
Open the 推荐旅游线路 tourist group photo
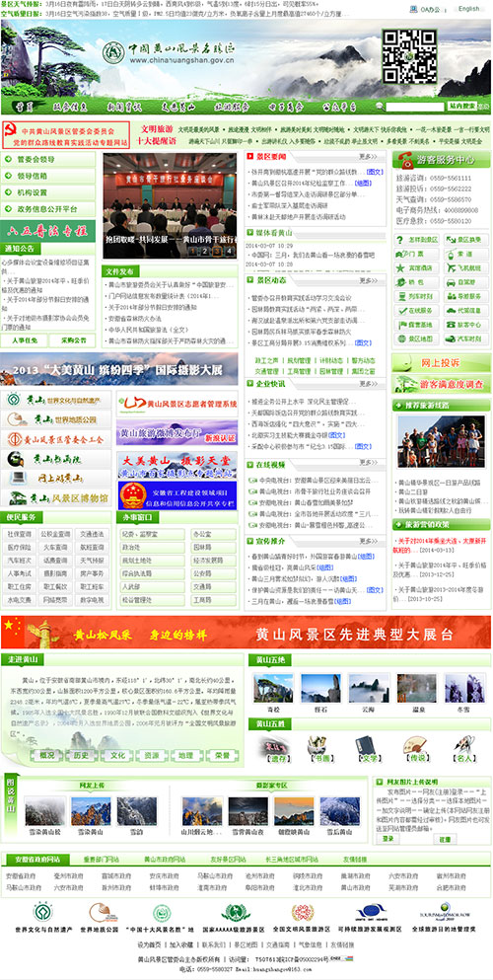[x=441, y=440]
